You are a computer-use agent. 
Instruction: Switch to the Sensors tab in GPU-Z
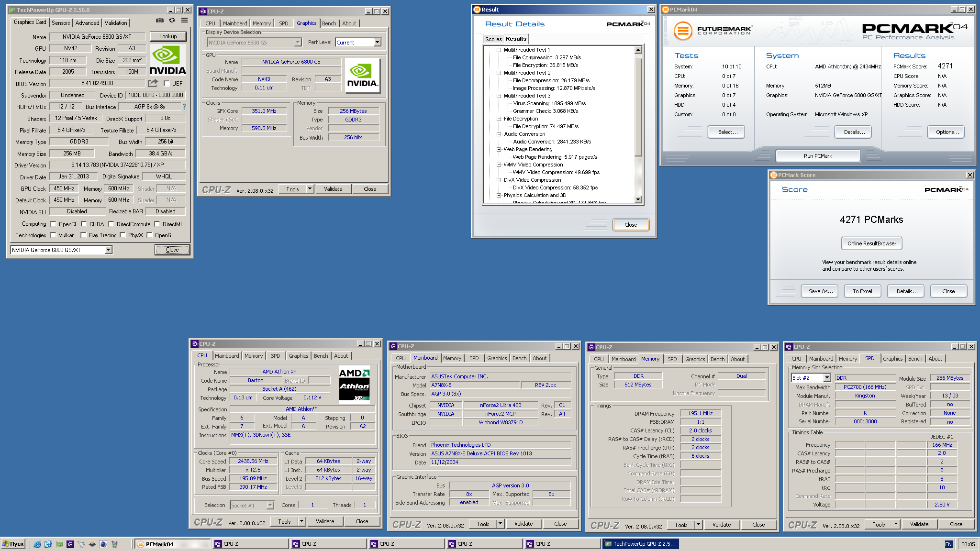pos(61,22)
